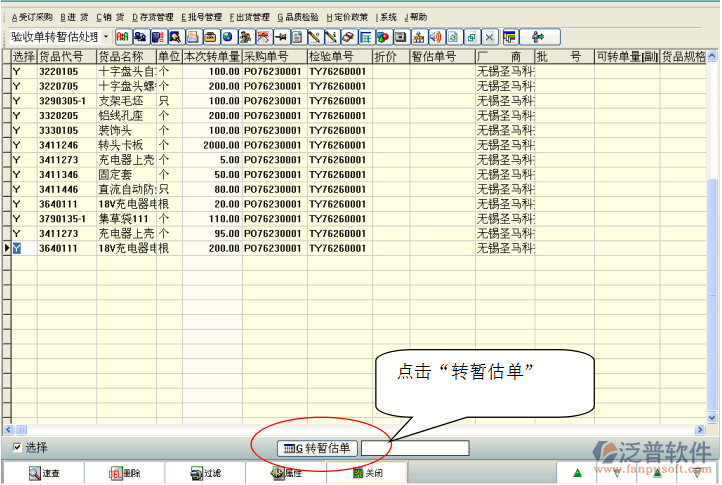
Task: Click the grid table icon in the toolbar
Action: click(365, 37)
